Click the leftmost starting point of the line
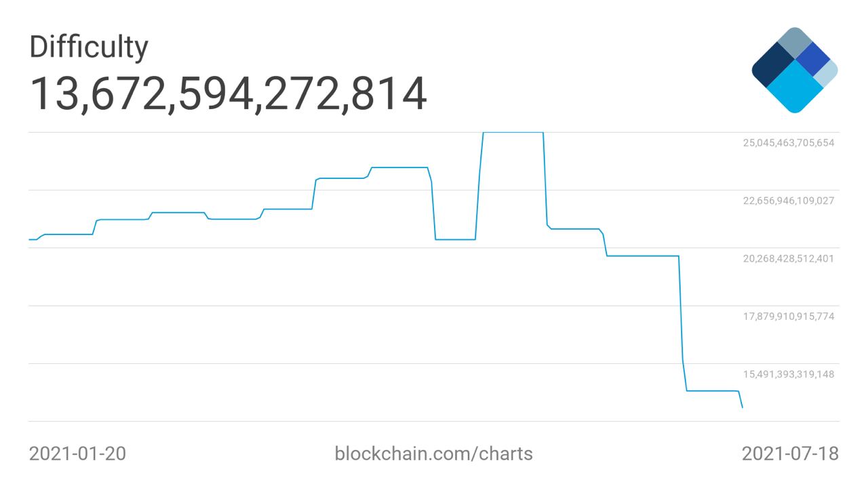 [x=29, y=239]
